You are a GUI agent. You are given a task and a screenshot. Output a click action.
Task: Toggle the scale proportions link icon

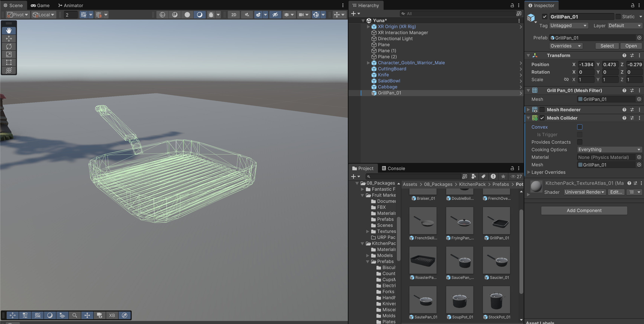(x=566, y=79)
